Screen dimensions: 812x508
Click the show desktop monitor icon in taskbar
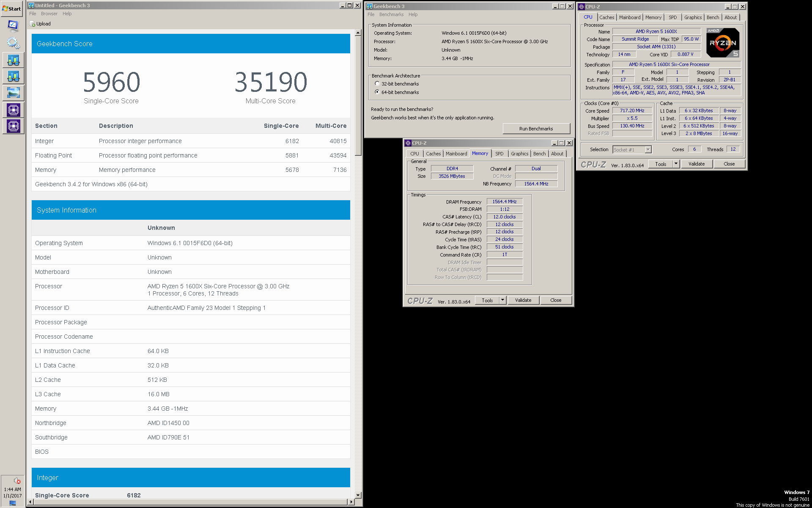[x=13, y=26]
